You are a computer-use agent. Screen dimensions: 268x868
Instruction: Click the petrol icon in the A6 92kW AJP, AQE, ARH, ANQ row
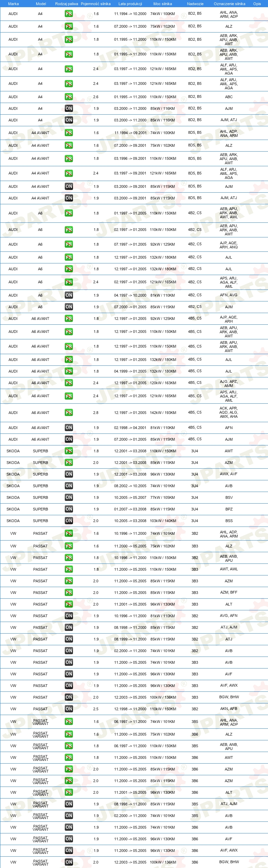[x=69, y=244]
